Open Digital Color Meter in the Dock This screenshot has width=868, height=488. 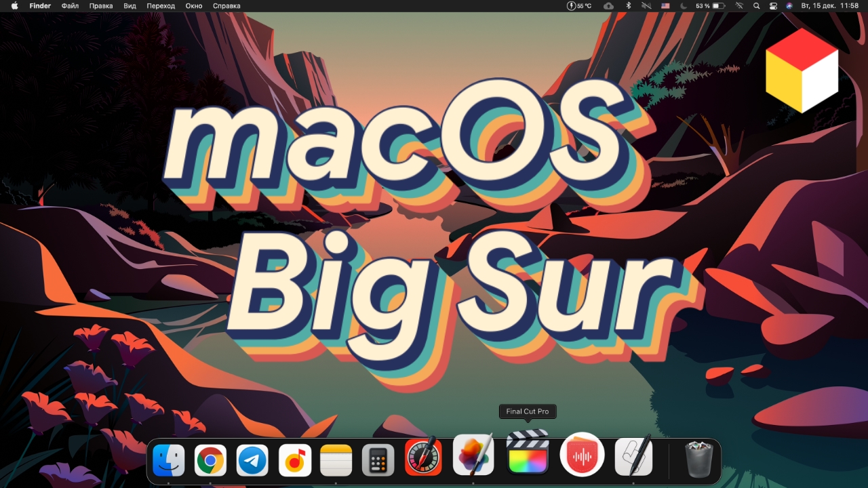tap(422, 456)
